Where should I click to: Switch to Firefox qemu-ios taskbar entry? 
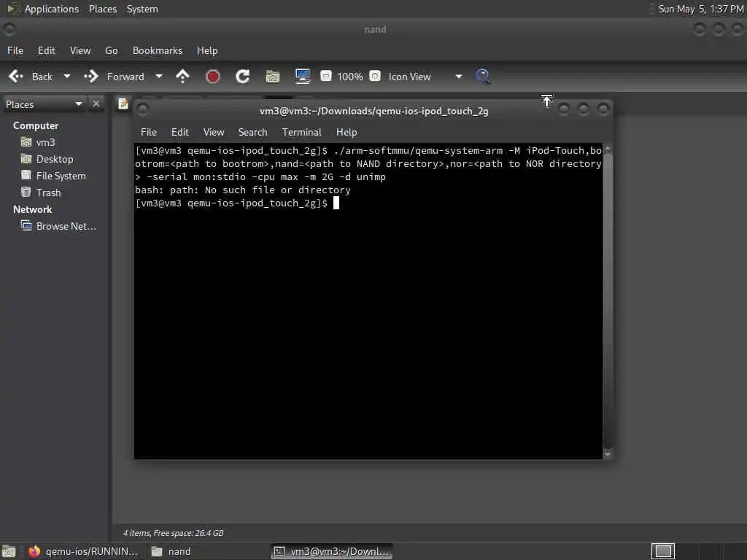(82, 551)
